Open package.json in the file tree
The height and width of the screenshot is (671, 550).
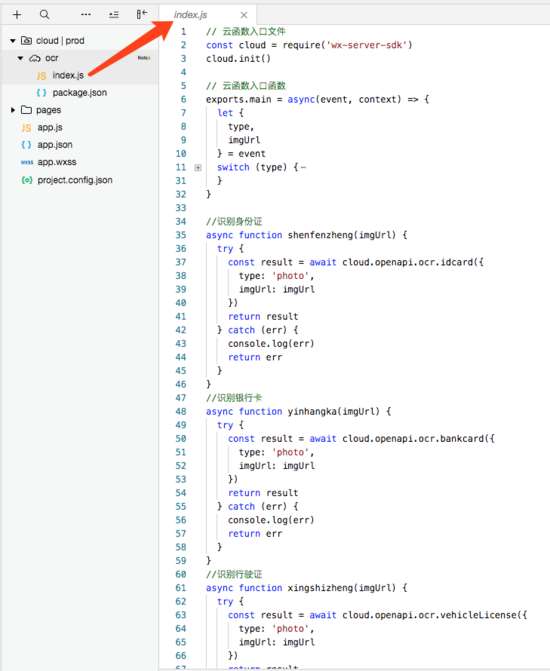point(79,92)
